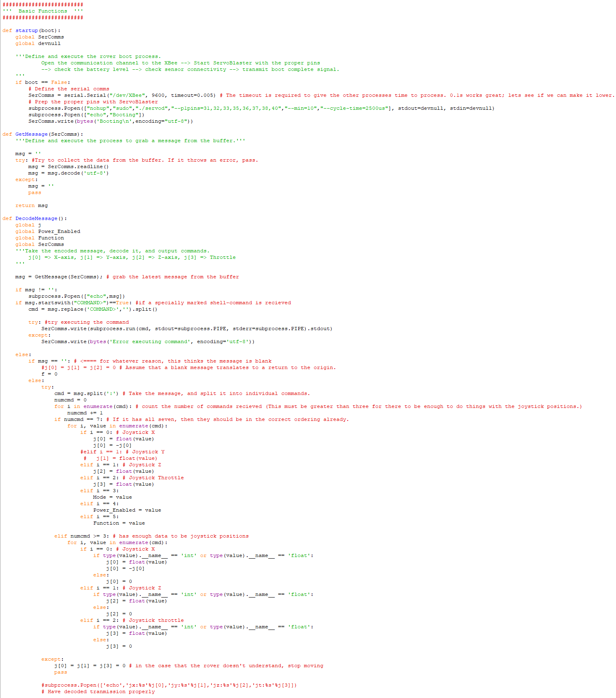Click the line subprocess.Popen(["echo",msg])
Screen dimensions: 616x698
coord(77,296)
